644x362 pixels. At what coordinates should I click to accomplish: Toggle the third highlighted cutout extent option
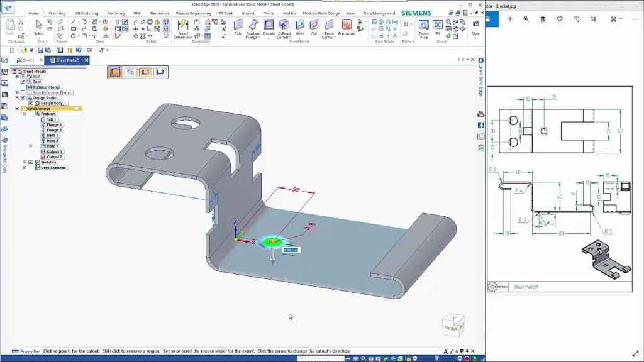[x=145, y=72]
